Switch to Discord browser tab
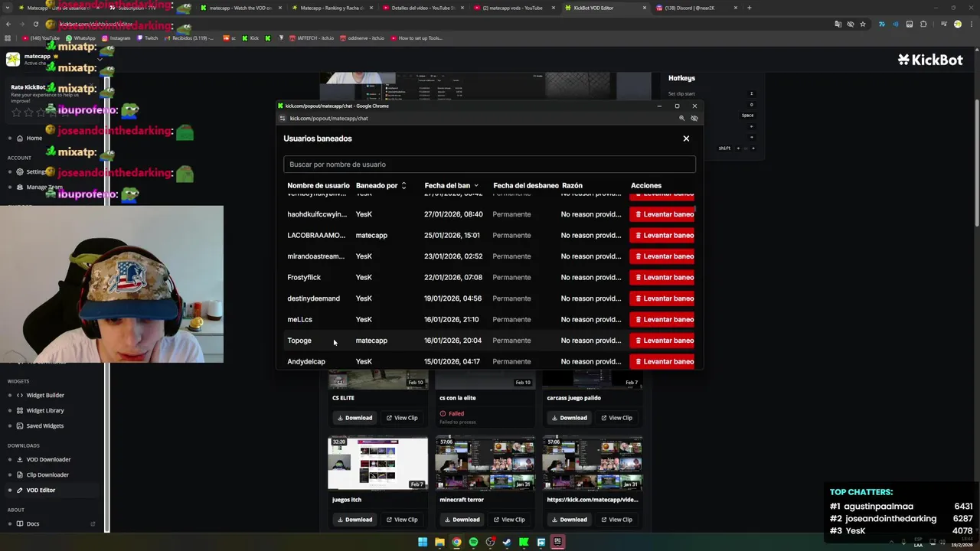This screenshot has width=980, height=551. [695, 8]
